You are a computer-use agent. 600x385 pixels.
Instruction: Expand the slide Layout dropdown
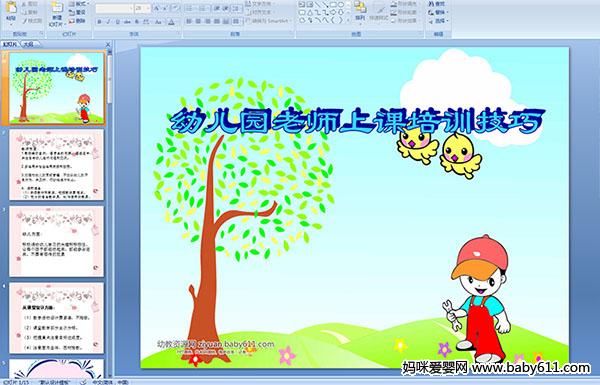(x=78, y=4)
